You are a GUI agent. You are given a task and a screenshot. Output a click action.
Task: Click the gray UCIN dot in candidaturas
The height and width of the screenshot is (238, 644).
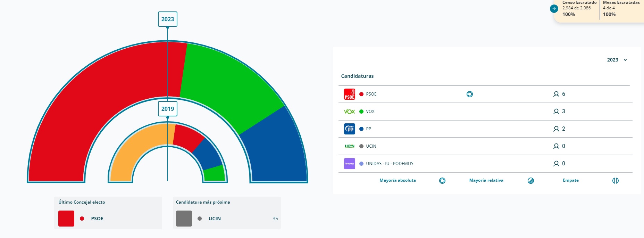(361, 146)
